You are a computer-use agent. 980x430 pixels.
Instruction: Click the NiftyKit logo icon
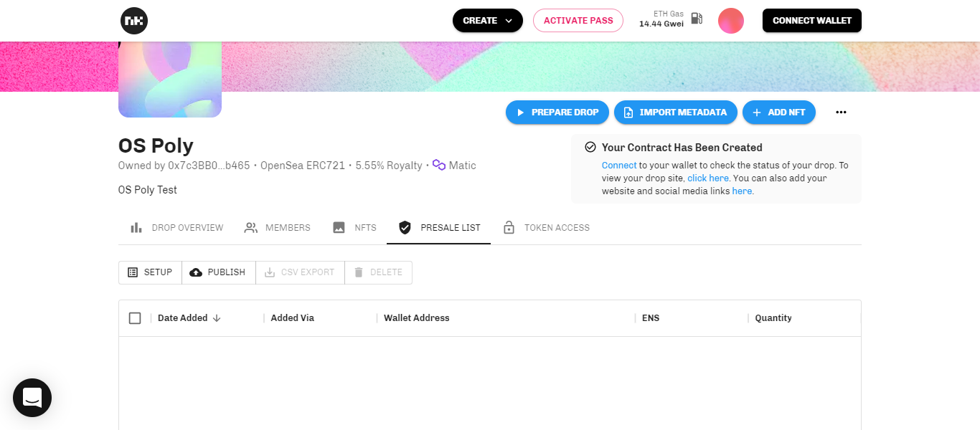[133, 21]
